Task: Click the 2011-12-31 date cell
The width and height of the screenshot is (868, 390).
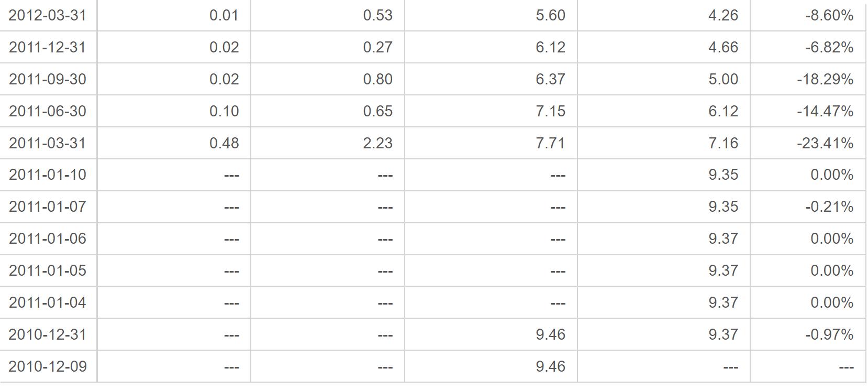Action: coord(48,47)
